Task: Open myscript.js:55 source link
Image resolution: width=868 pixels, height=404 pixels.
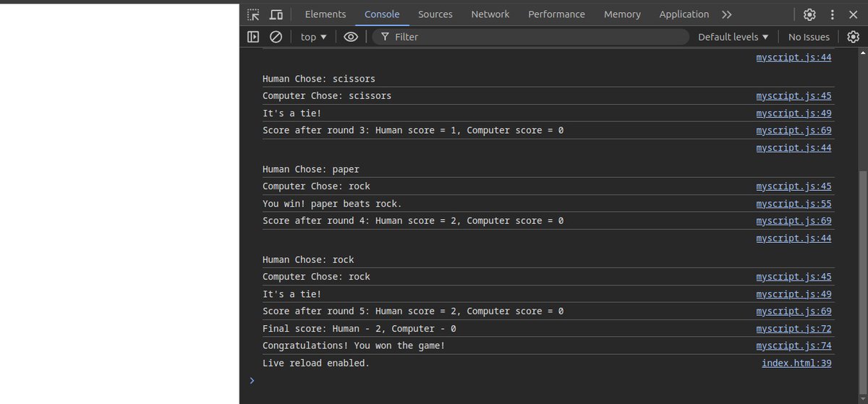Action: (x=794, y=204)
